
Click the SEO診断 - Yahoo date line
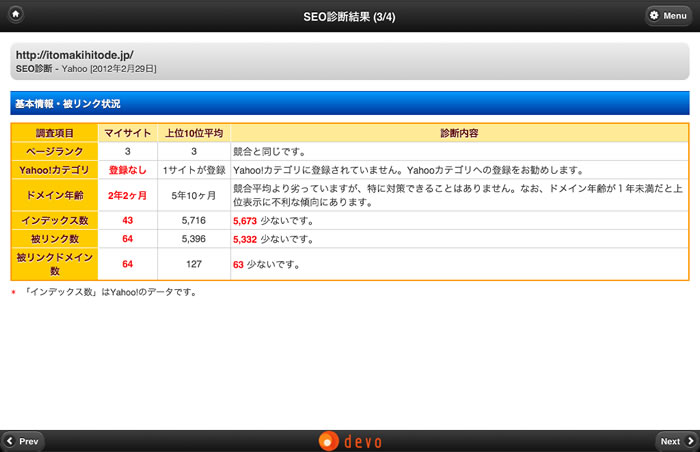pos(86,69)
